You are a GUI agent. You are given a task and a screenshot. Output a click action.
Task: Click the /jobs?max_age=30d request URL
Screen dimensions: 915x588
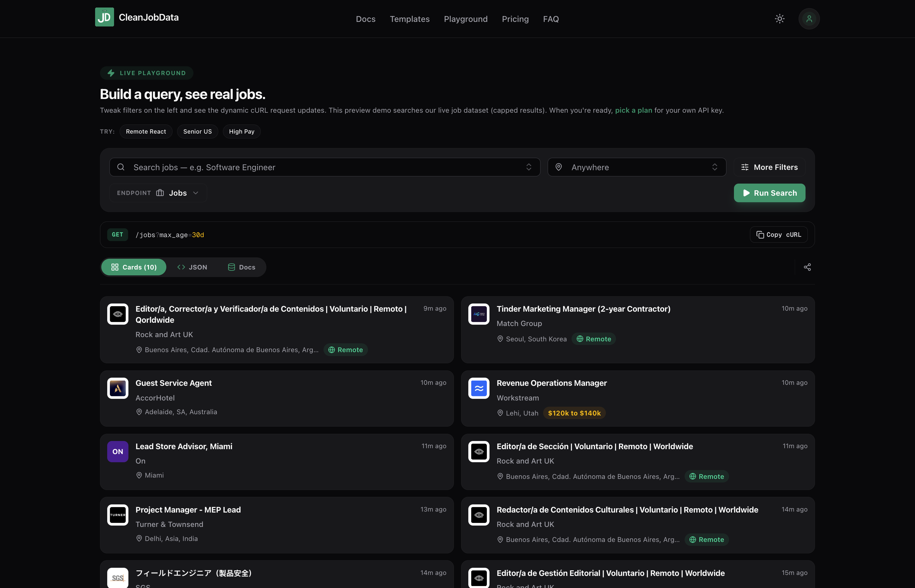(x=170, y=235)
